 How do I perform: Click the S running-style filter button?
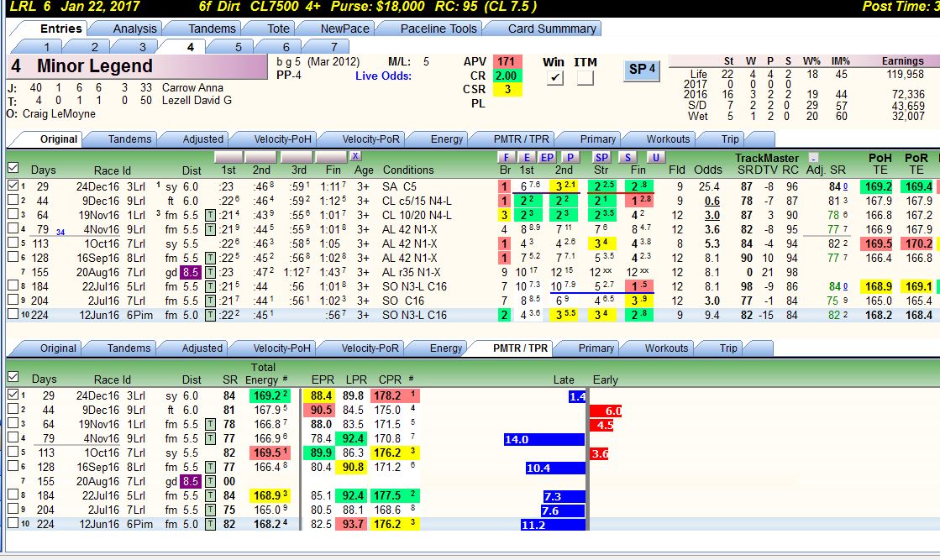pos(627,157)
